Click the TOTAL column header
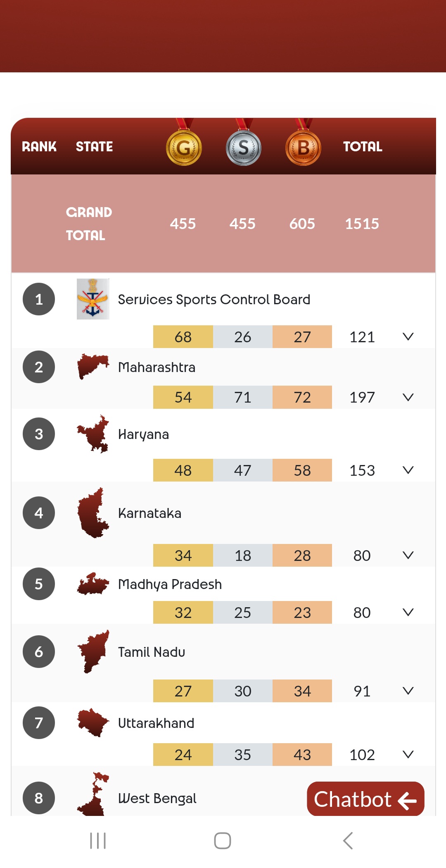Image resolution: width=446 pixels, height=868 pixels. [x=363, y=146]
